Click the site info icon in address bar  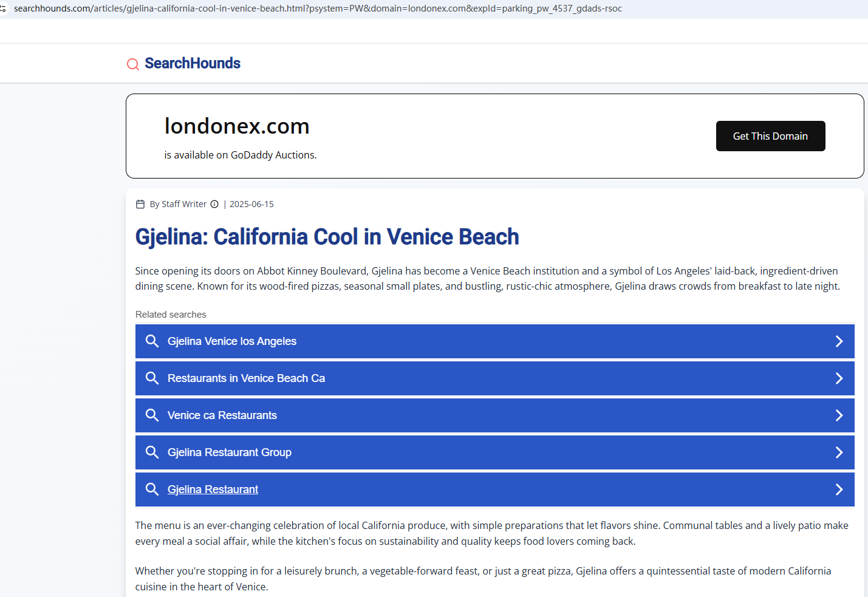coord(3,9)
